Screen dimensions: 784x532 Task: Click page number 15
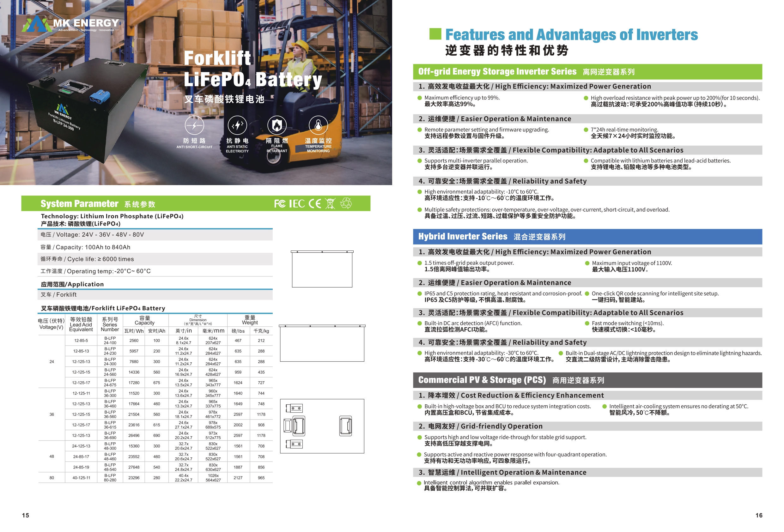coord(26,516)
